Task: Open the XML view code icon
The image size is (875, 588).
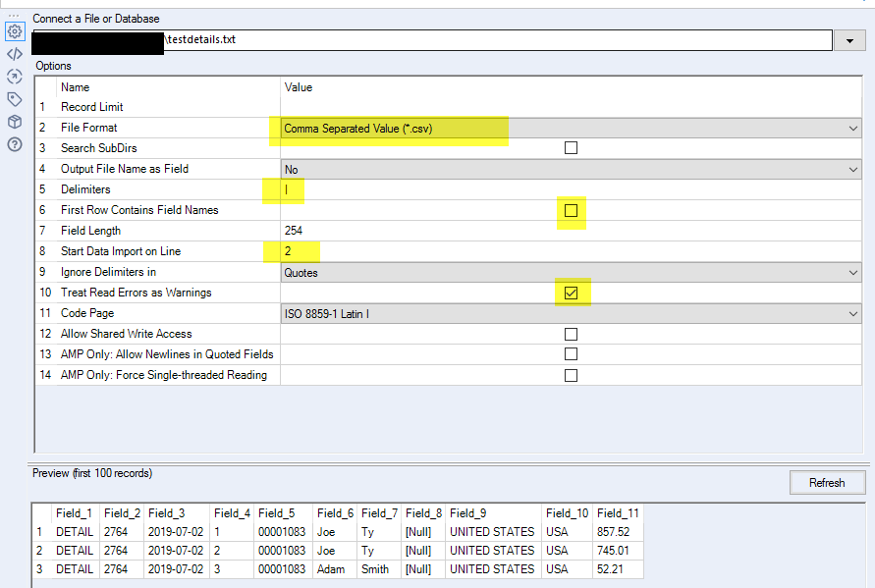Action: pyautogui.click(x=15, y=54)
